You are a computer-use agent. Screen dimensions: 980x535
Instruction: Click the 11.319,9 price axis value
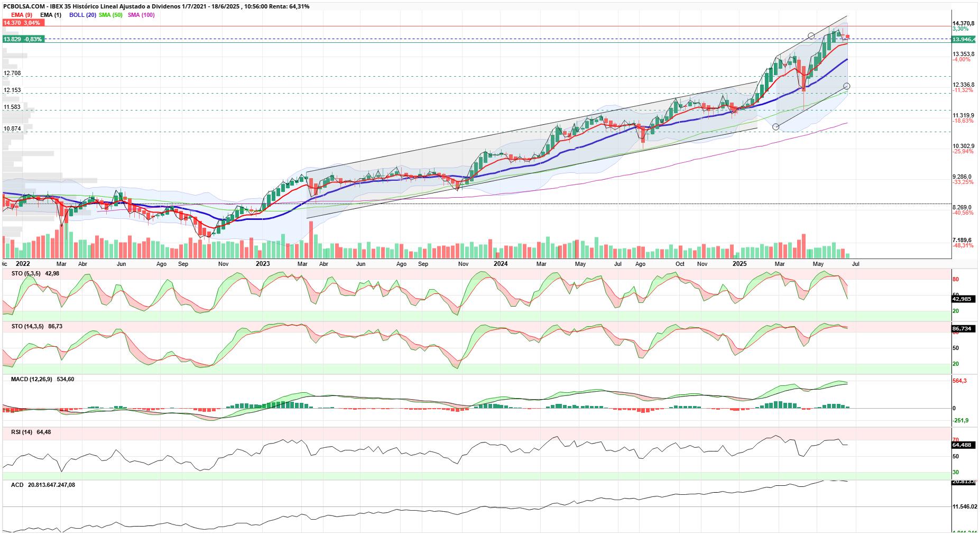click(963, 115)
